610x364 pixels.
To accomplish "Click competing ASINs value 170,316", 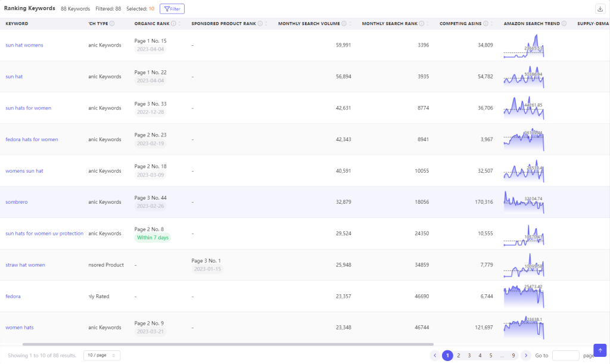I will pyautogui.click(x=484, y=202).
